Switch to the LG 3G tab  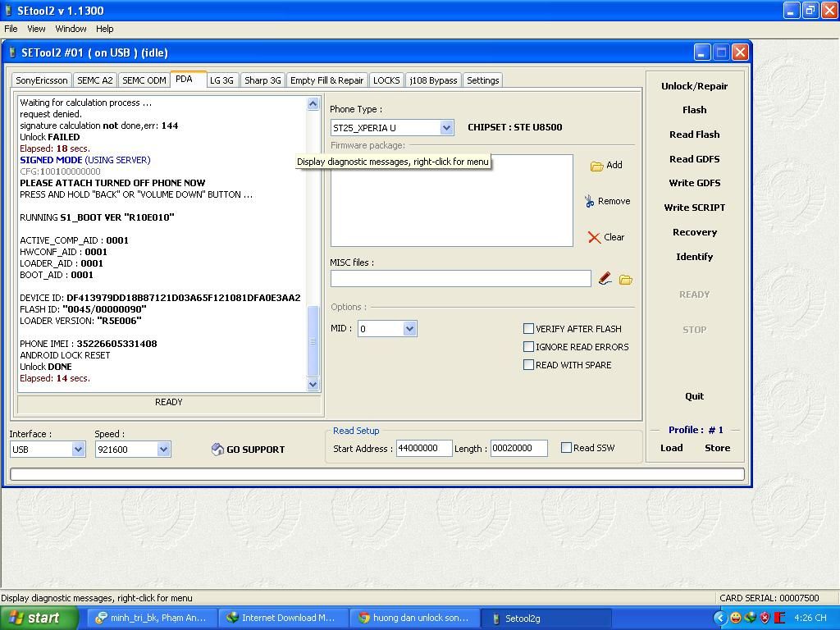click(221, 80)
